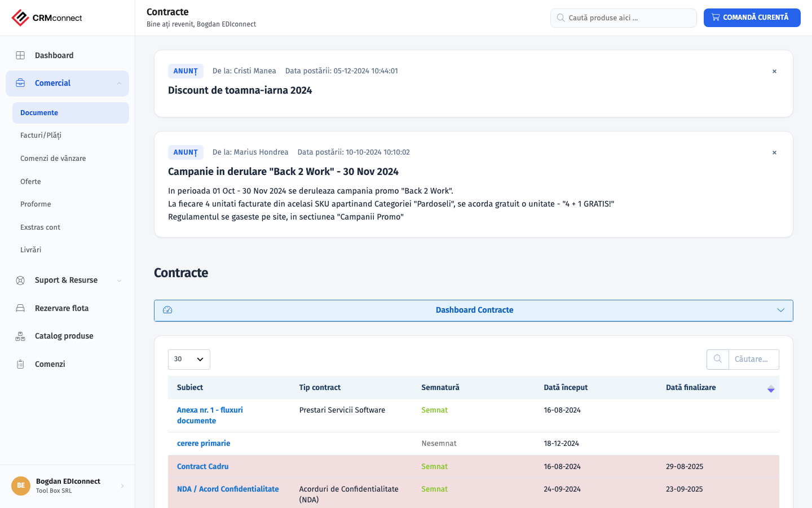Click Semnat status of Anexa nr. 1 row
This screenshot has width=812, height=508.
coord(434,410)
